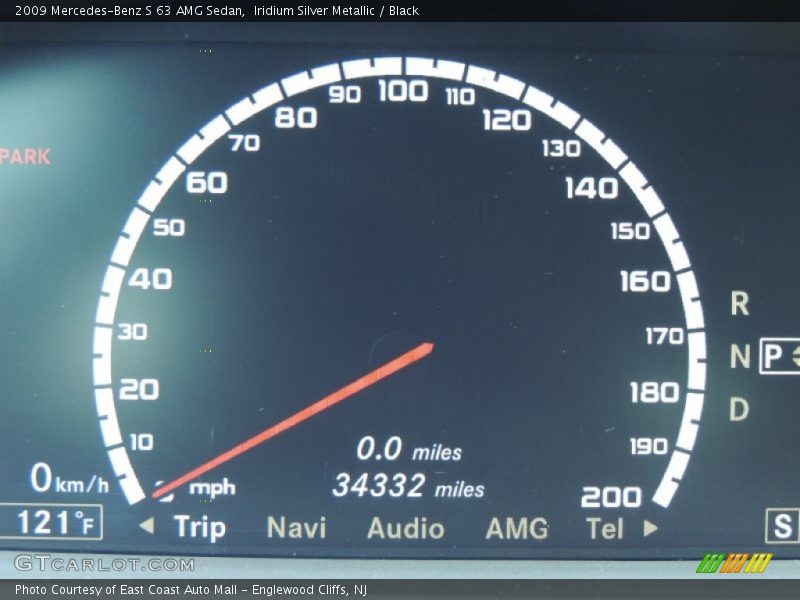Click the 20 mark on speedometer

tap(139, 389)
